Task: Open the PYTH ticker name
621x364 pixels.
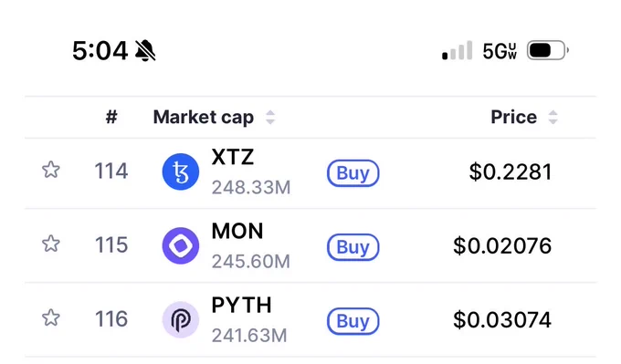Action: click(x=242, y=305)
